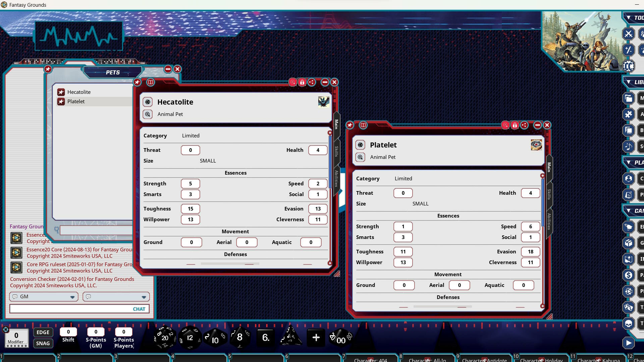Open the Modules folder icon in Library
Image resolution: width=644 pixels, height=362 pixels.
click(629, 98)
